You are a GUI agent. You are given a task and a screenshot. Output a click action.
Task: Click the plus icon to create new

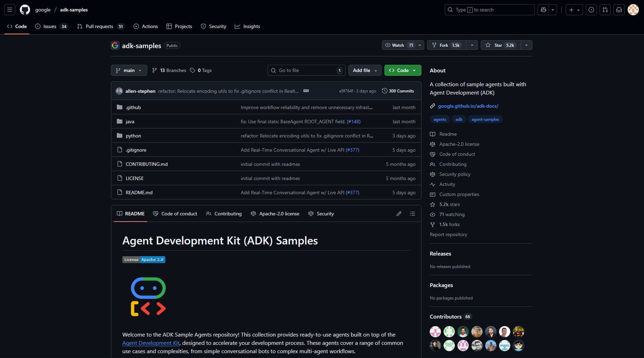(571, 10)
